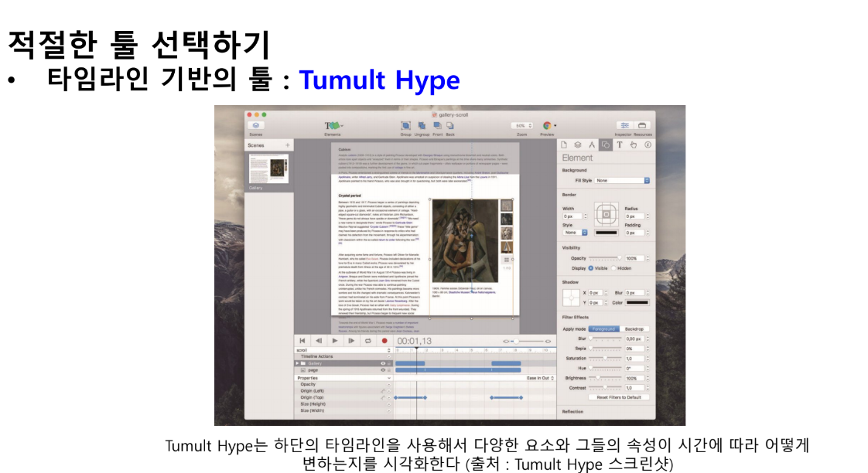
Task: Click the border sides selector diagram
Action: pyautogui.click(x=607, y=214)
